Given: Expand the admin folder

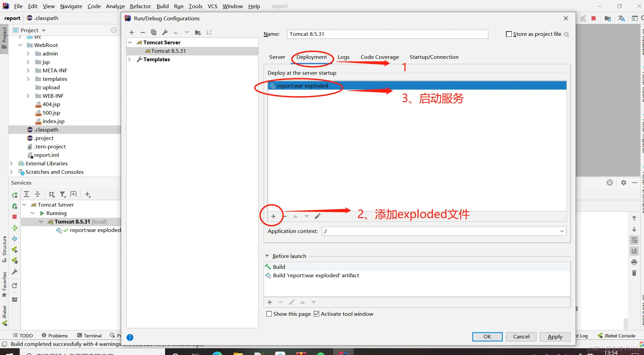Looking at the screenshot, I should pyautogui.click(x=28, y=53).
